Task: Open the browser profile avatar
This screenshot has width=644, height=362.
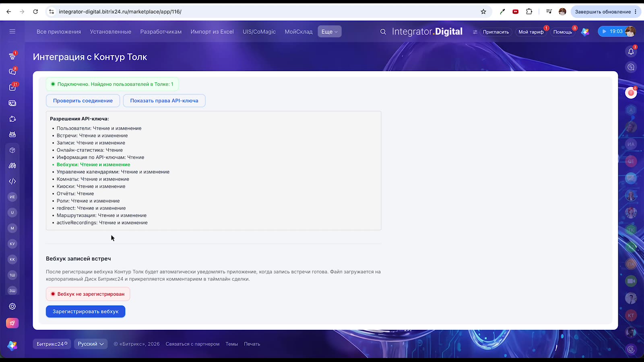Action: click(562, 12)
